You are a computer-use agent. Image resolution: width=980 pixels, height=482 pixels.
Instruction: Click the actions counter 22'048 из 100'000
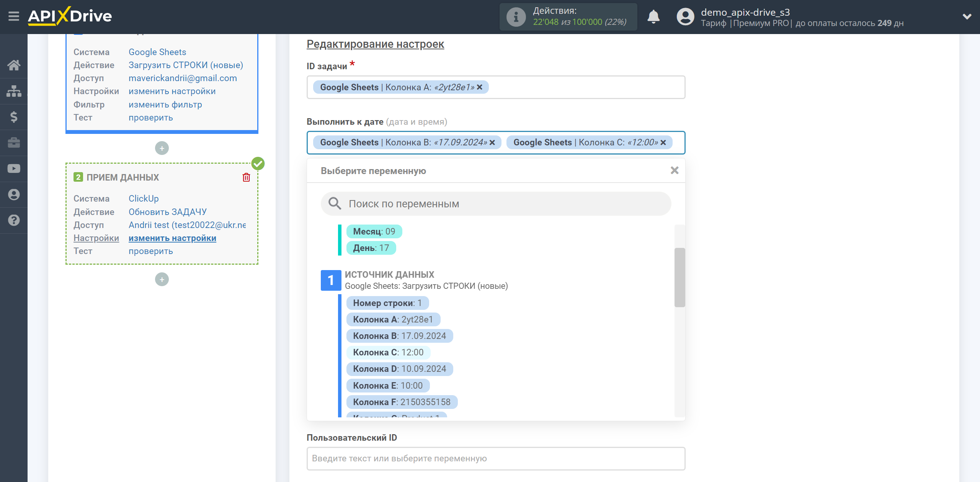click(x=580, y=22)
